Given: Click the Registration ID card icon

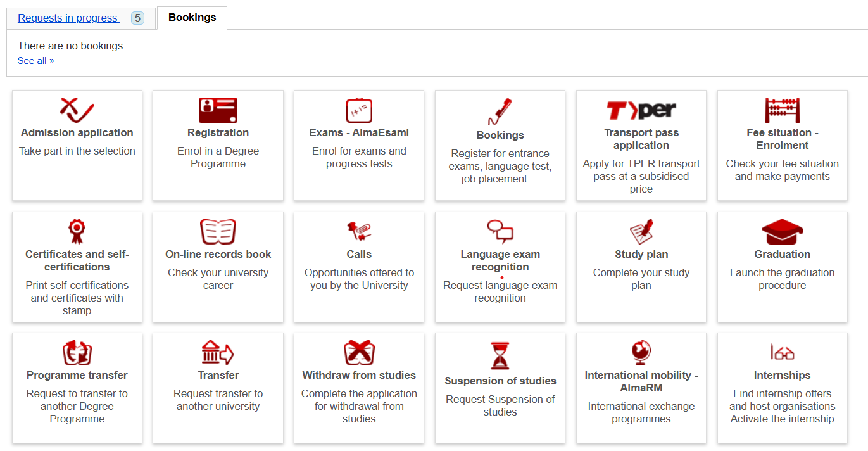Looking at the screenshot, I should click(218, 110).
